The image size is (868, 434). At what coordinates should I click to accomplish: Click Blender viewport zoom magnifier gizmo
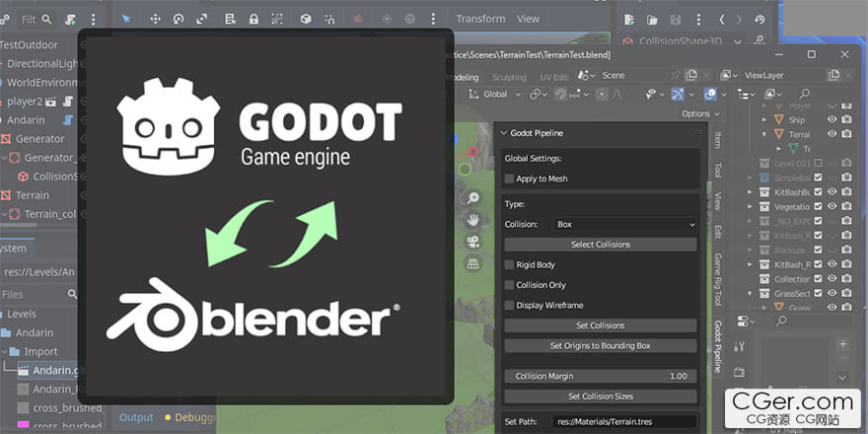click(472, 198)
